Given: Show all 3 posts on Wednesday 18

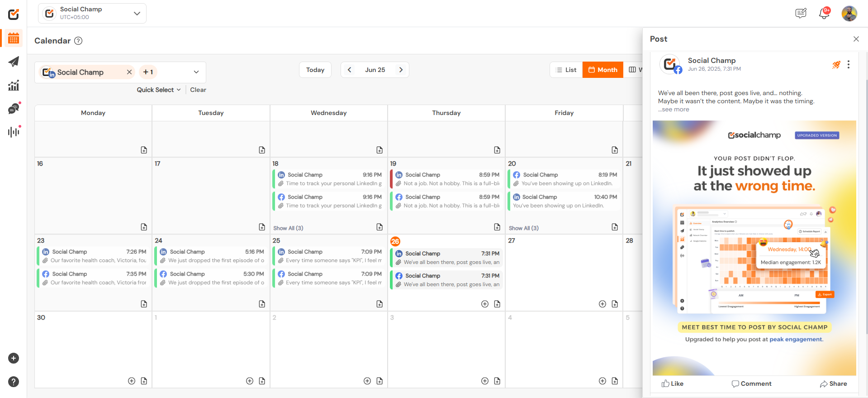Looking at the screenshot, I should pyautogui.click(x=288, y=228).
